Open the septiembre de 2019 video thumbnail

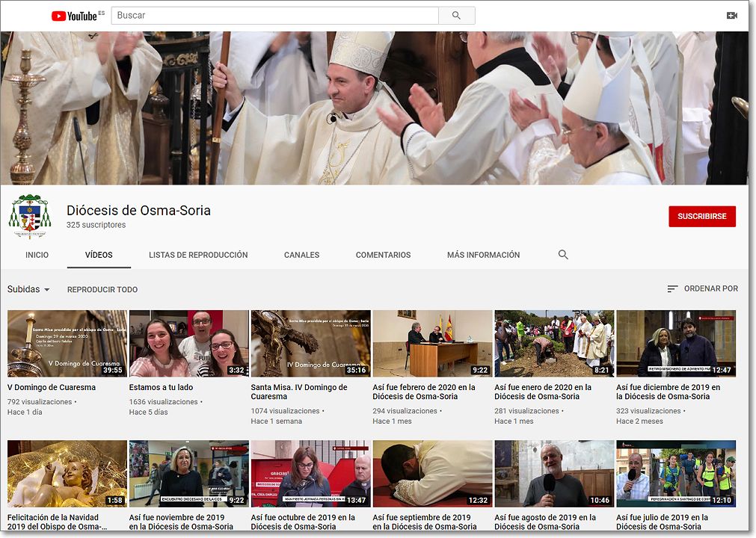432,474
